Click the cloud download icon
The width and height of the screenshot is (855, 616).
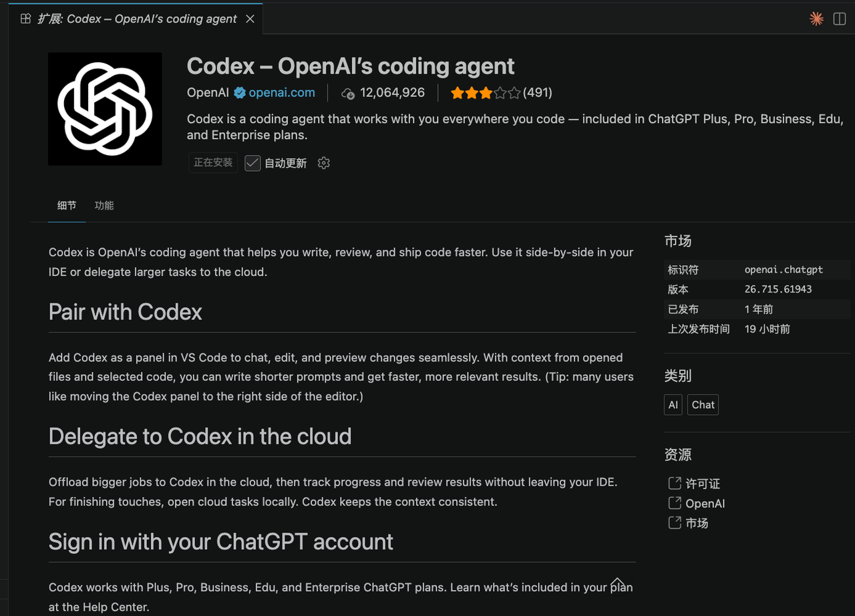348,94
